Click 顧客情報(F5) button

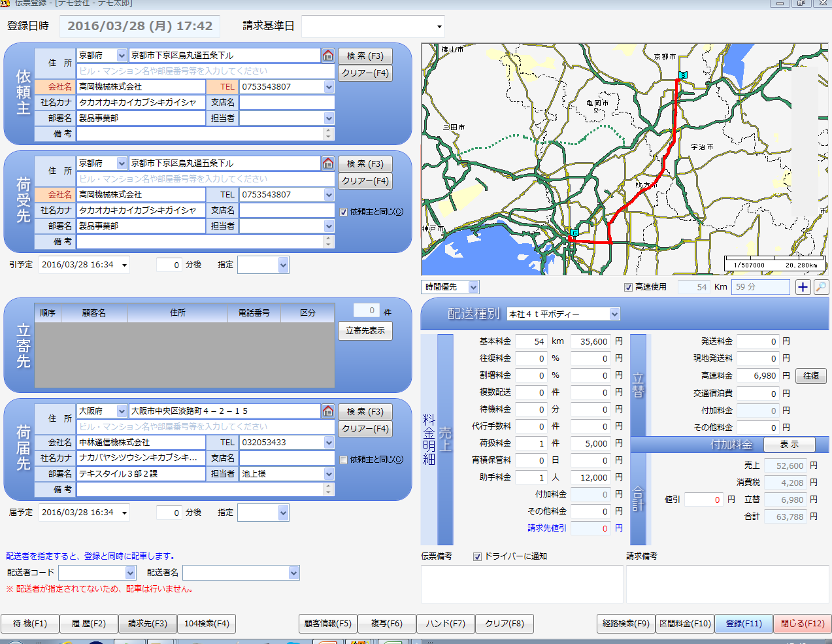[x=328, y=624]
